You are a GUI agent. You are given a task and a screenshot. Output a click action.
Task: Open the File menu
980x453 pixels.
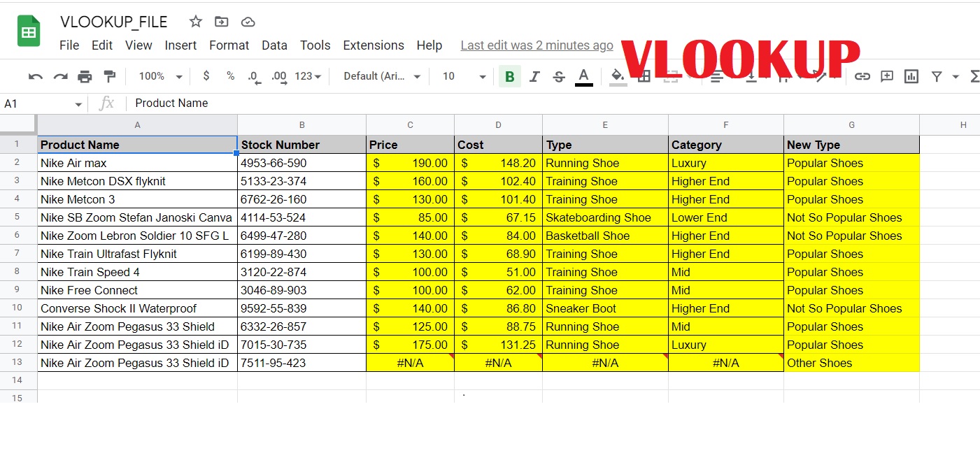(69, 45)
